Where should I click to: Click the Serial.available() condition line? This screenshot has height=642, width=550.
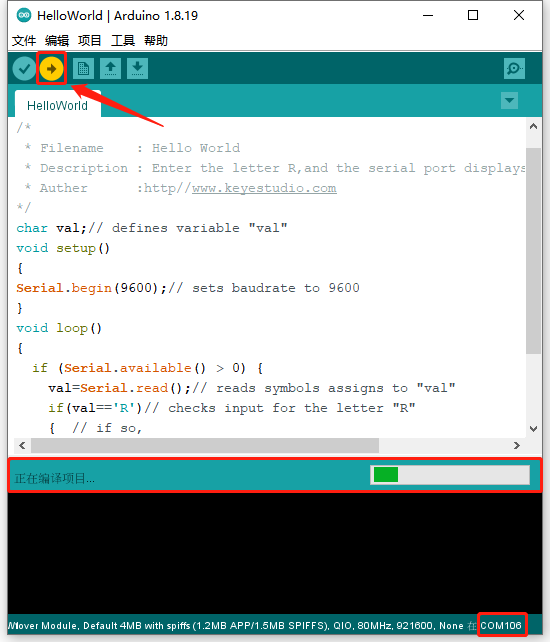147,368
